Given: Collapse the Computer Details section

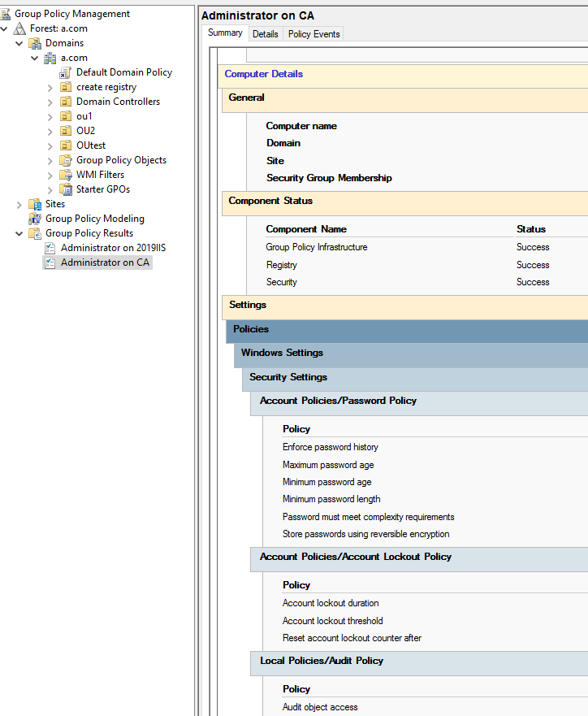Looking at the screenshot, I should pyautogui.click(x=403, y=76).
